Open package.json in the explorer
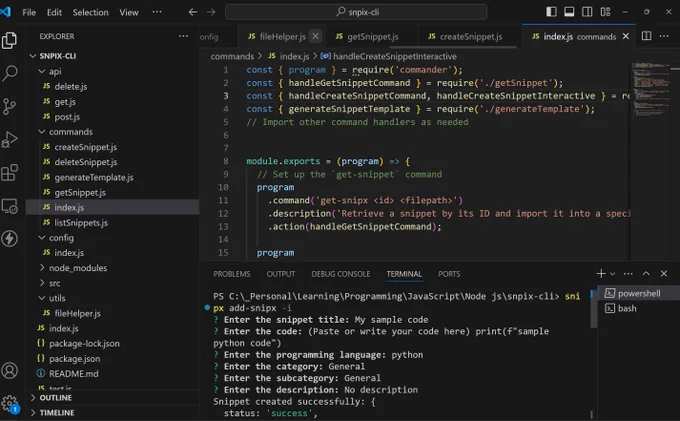 pos(74,359)
